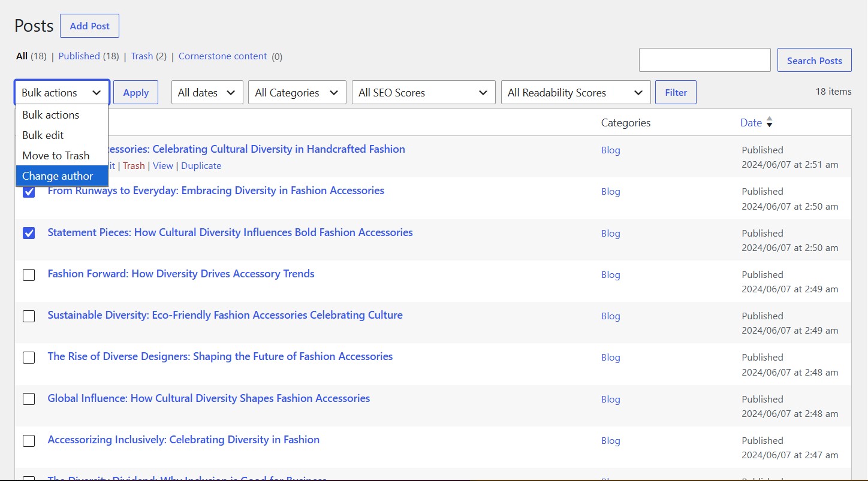Open the 'Global Influence' post title link
Image resolution: width=868 pixels, height=481 pixels.
[x=209, y=398]
